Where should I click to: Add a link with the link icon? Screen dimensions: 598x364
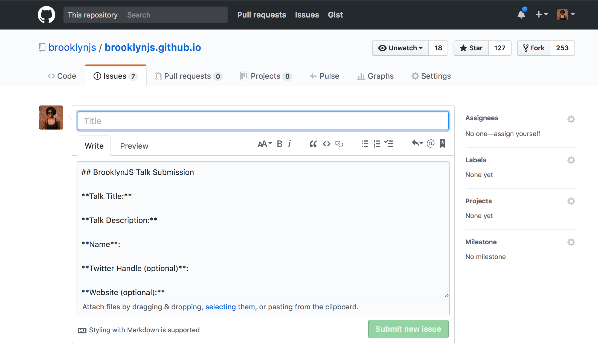click(339, 144)
